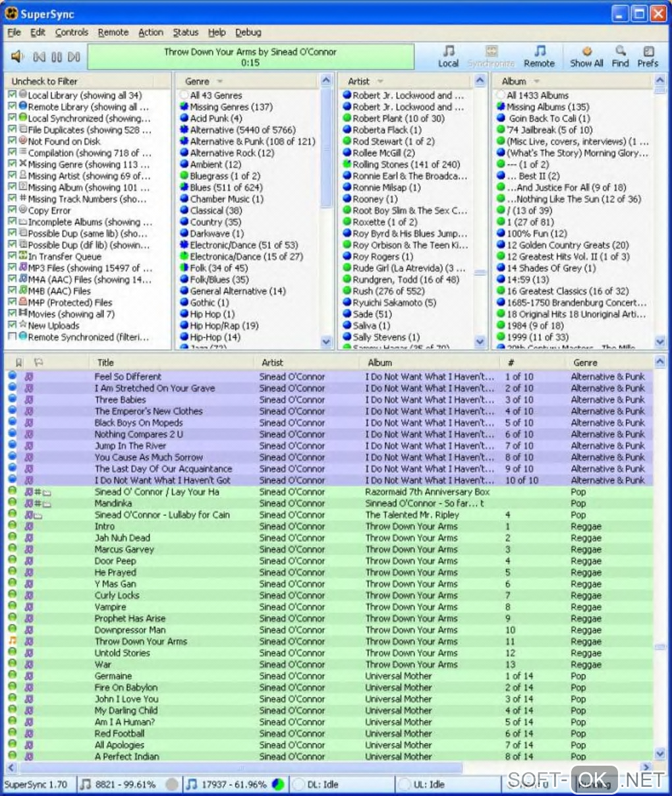Image resolution: width=672 pixels, height=796 pixels.
Task: Click the ball icon next to 100% Fun (12)
Action: pyautogui.click(x=501, y=233)
